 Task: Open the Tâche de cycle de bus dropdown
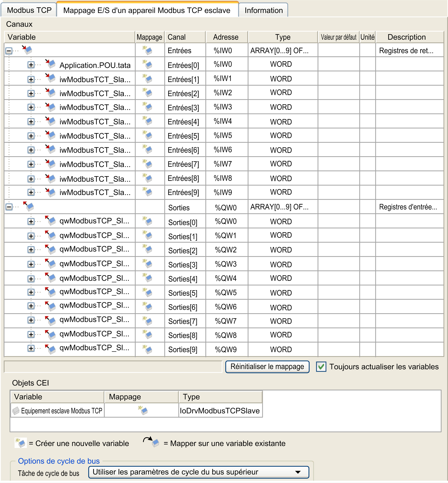tap(199, 472)
